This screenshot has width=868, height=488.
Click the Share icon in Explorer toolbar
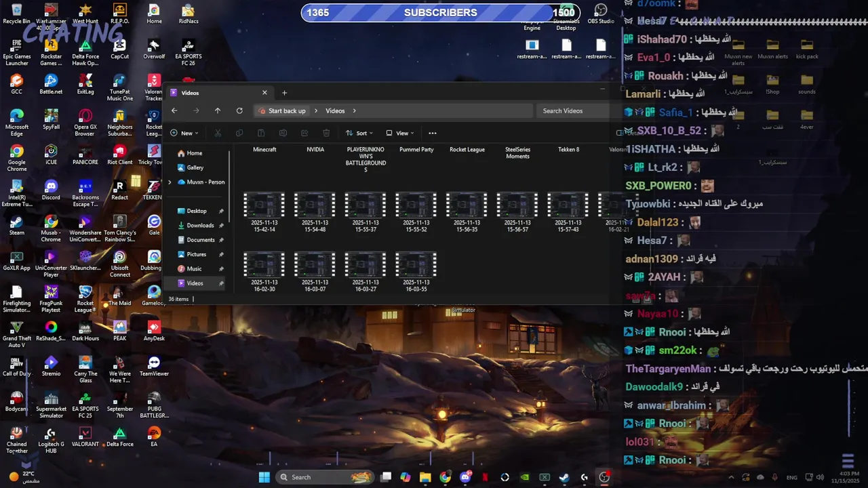(304, 133)
